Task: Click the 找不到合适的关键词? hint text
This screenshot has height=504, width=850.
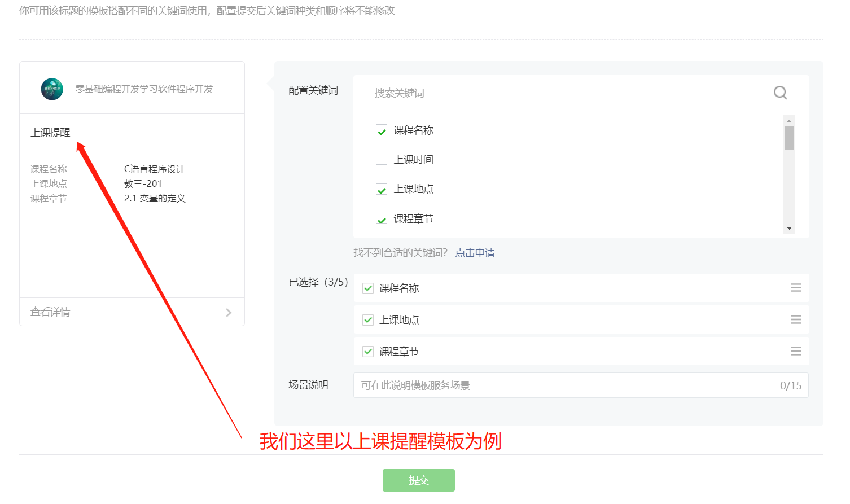Action: (x=401, y=253)
